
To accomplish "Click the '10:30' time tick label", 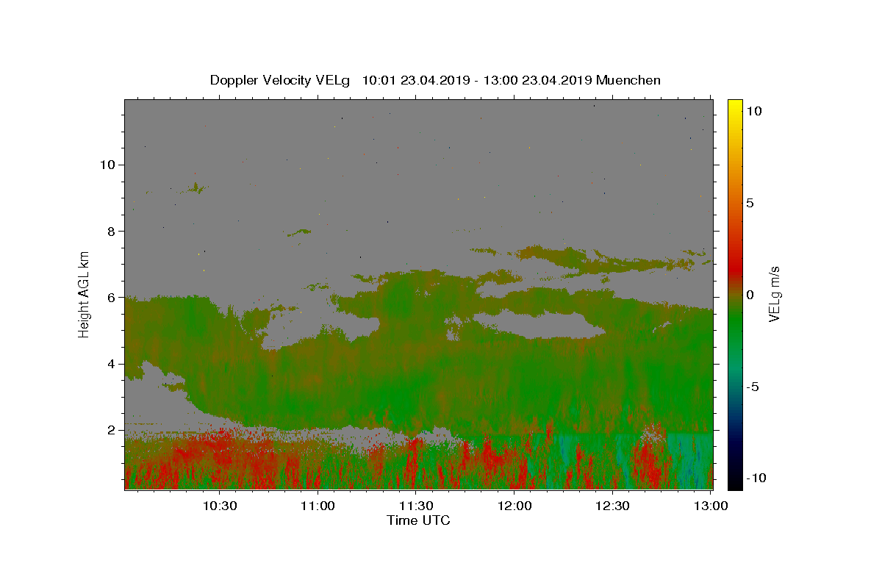I will coord(220,506).
